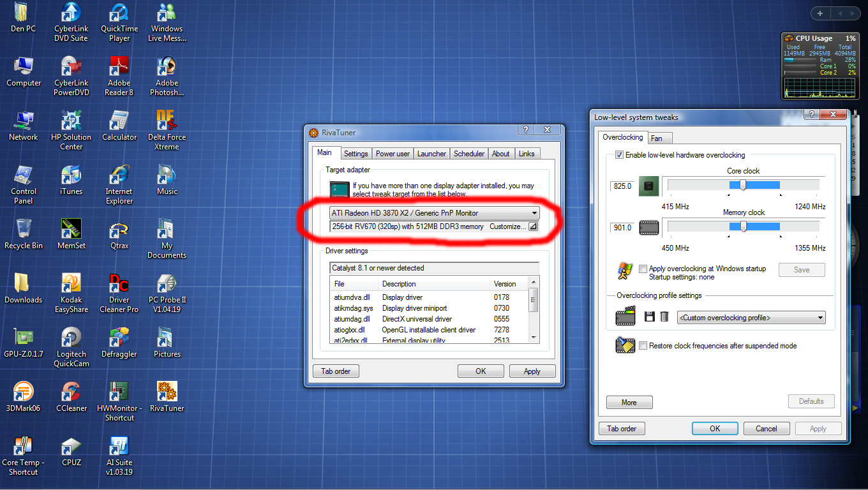Launch Delta Force Xtreme shortcut
Image resolution: width=868 pixels, height=490 pixels.
167,131
